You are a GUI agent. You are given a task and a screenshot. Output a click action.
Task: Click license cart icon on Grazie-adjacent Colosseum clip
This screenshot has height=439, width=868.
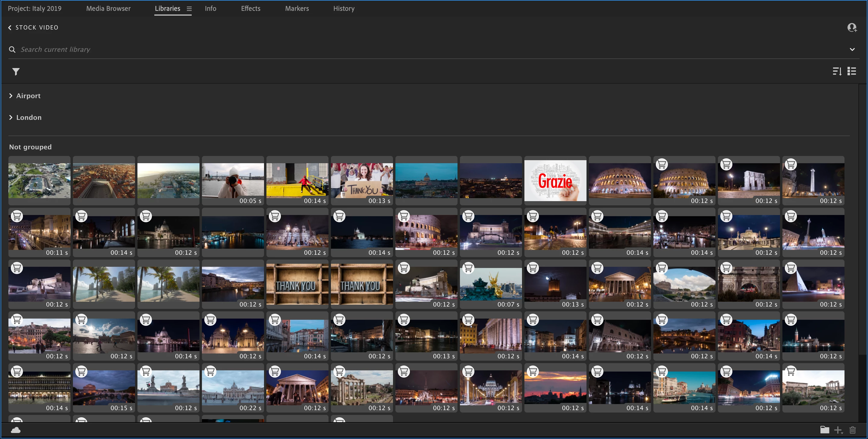662,164
